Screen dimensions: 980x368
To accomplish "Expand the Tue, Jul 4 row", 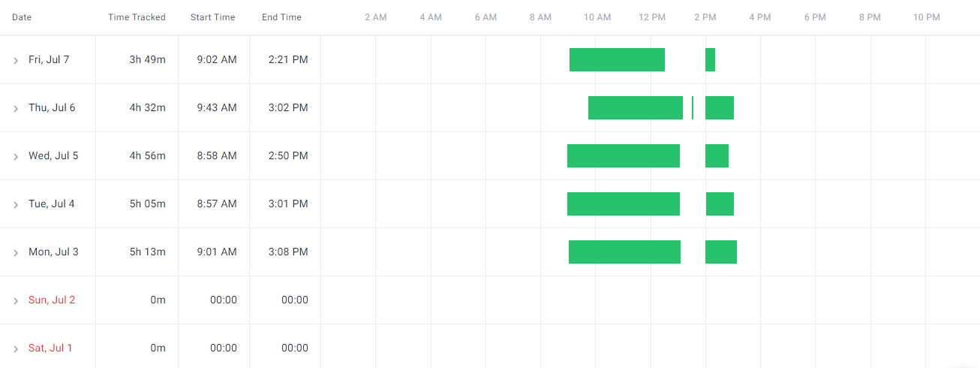I will [x=16, y=204].
